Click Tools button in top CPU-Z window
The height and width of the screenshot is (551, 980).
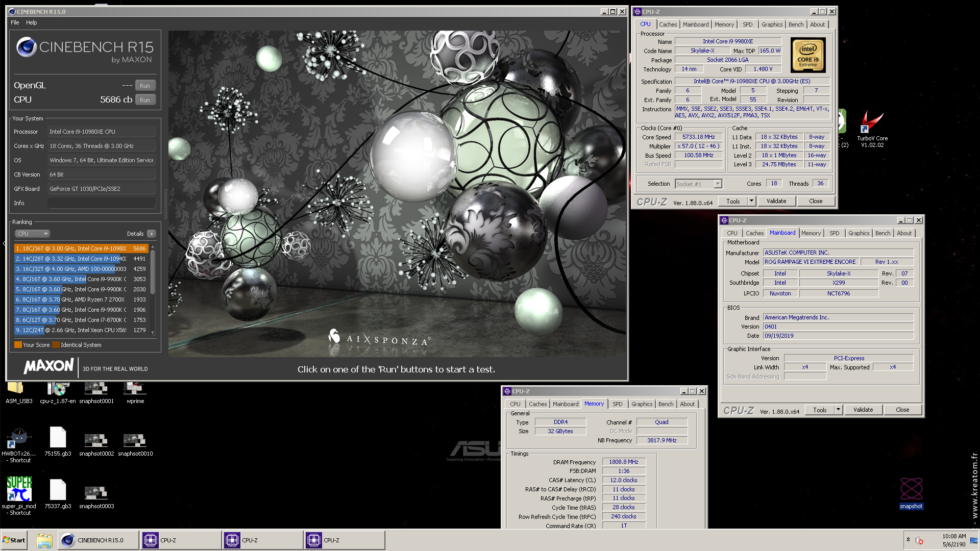point(733,201)
